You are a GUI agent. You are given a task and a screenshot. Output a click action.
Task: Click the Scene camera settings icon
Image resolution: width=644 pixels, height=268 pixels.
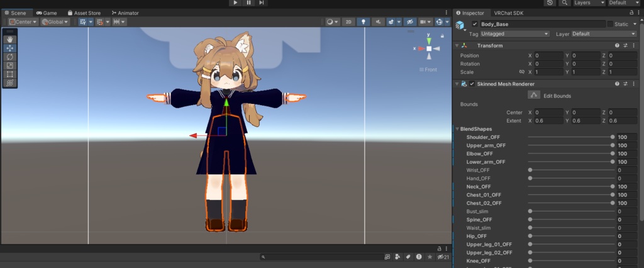423,22
